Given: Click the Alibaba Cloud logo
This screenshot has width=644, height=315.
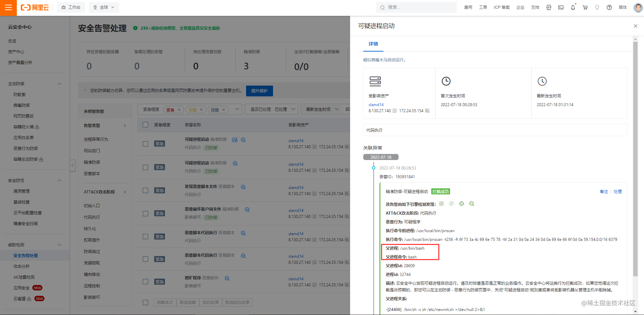Looking at the screenshot, I should [x=35, y=7].
